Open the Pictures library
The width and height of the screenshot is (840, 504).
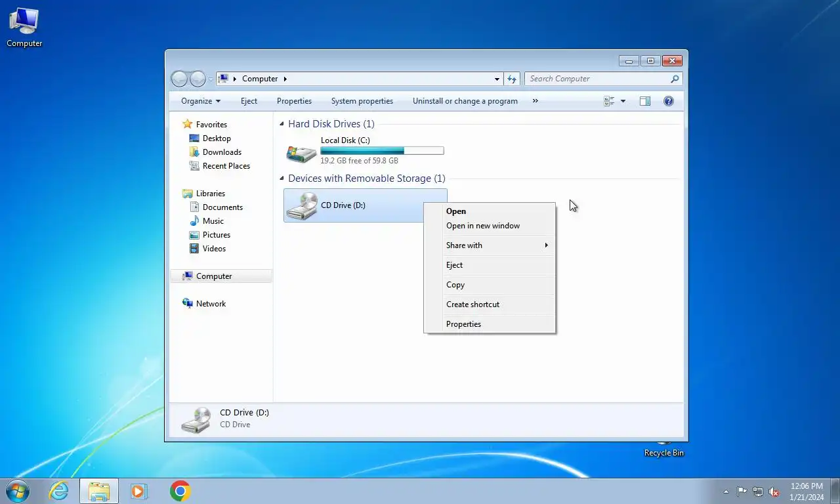[x=217, y=235]
